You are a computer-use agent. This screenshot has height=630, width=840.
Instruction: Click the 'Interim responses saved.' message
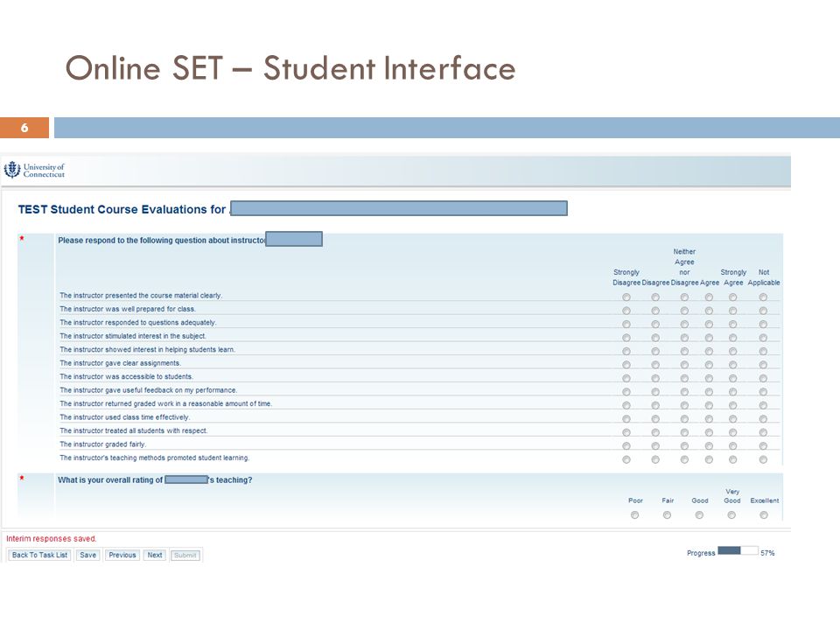pos(52,539)
